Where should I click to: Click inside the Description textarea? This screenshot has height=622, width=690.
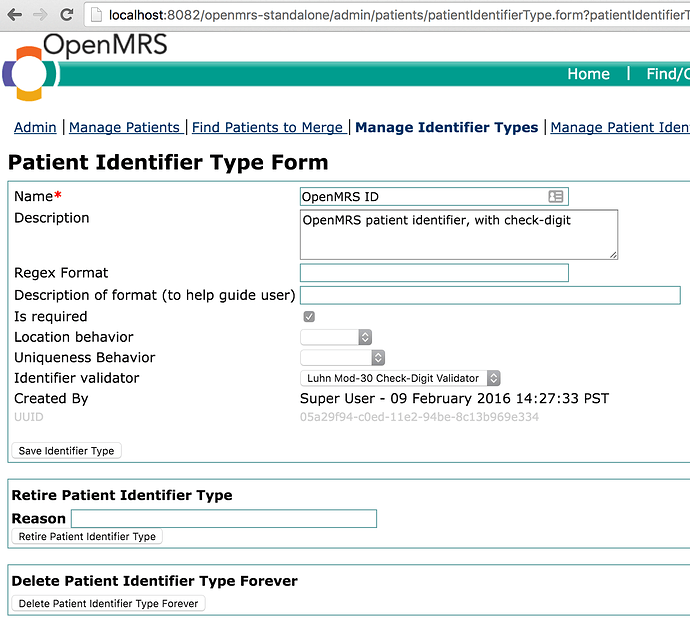tap(459, 235)
